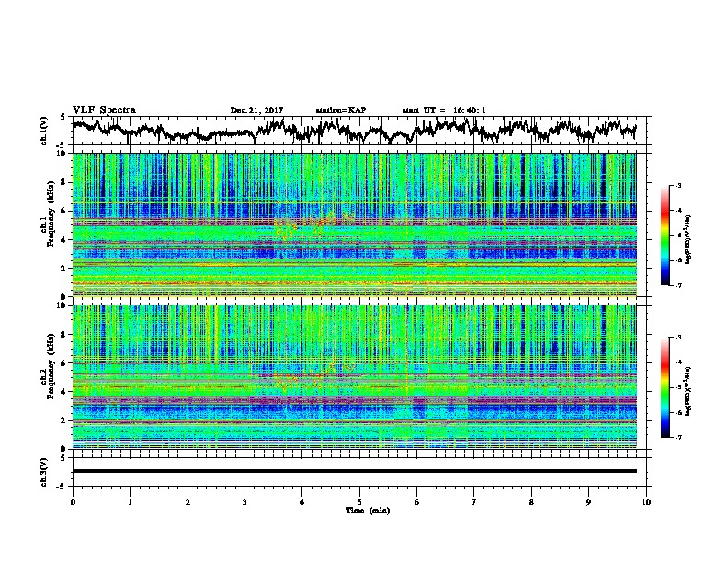Select the 'start UT = 16:40:1' text
Screen dimensions: 728x563
pos(444,110)
